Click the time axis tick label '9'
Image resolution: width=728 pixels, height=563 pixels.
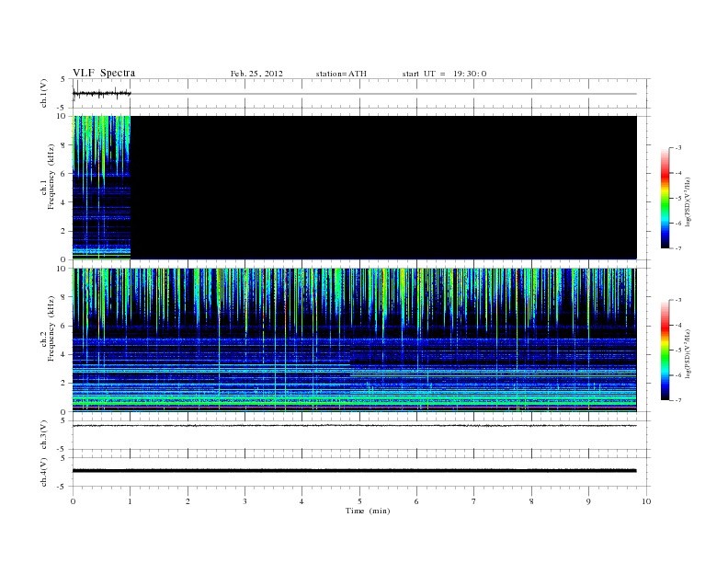588,501
